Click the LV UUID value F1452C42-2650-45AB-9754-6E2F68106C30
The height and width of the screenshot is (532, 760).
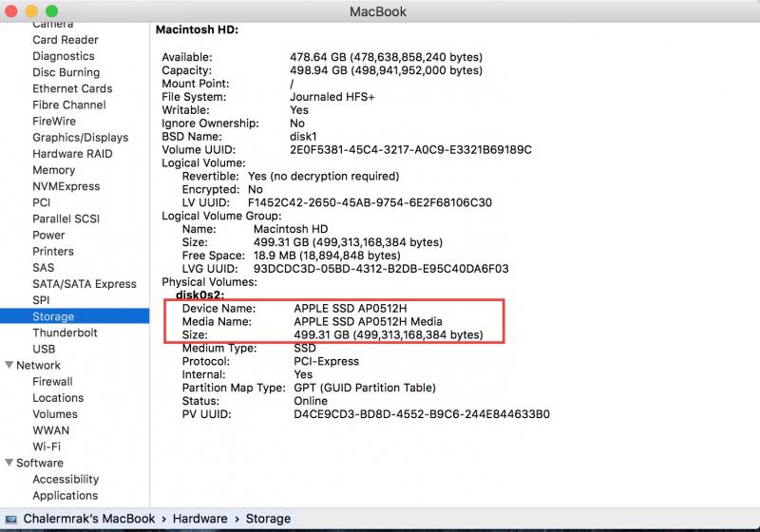(370, 202)
